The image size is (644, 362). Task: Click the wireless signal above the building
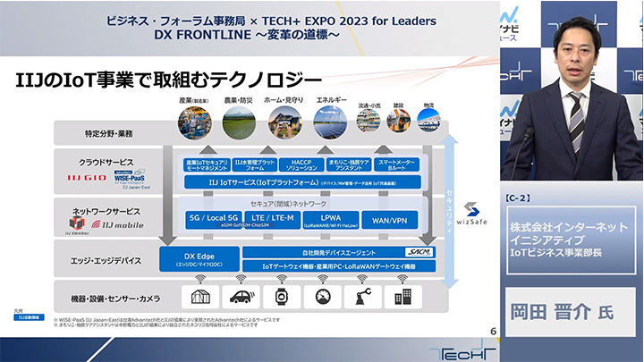pyautogui.click(x=402, y=279)
